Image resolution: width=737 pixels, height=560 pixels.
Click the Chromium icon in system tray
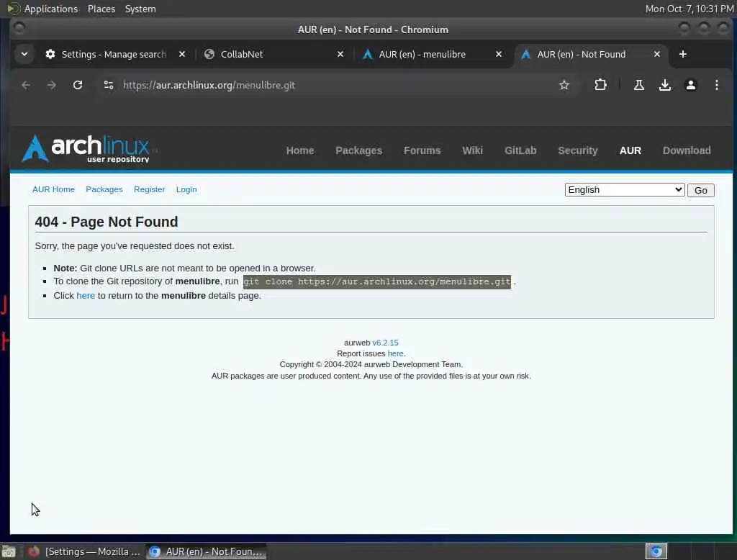pyautogui.click(x=656, y=551)
